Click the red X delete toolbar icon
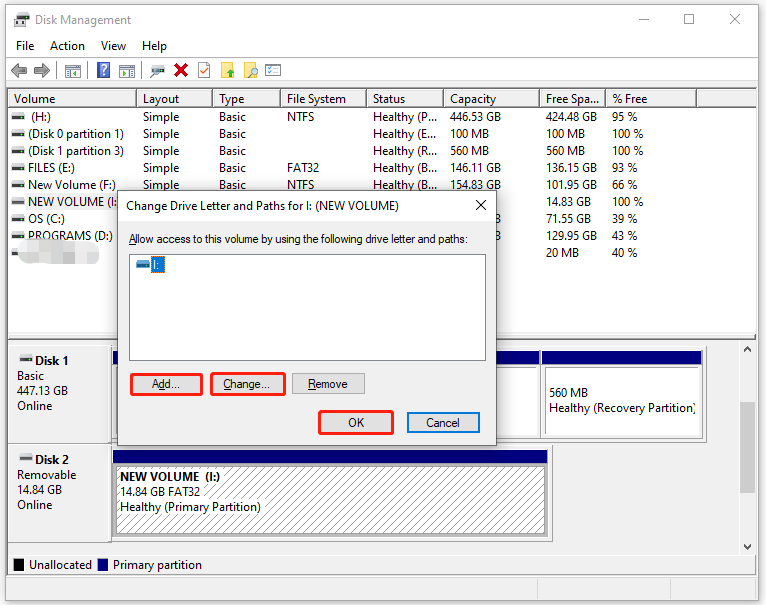This screenshot has height=605, width=766. 181,70
